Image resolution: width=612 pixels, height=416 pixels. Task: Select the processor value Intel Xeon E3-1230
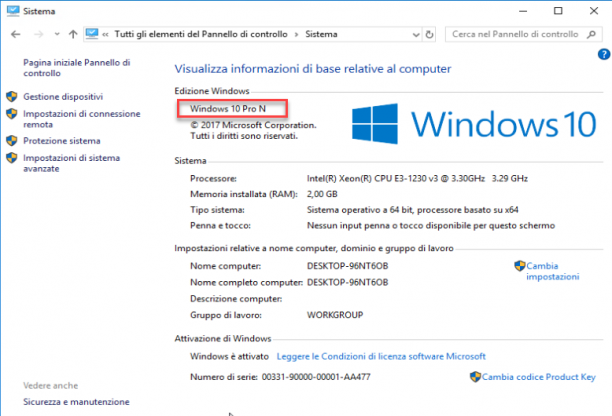pos(417,178)
